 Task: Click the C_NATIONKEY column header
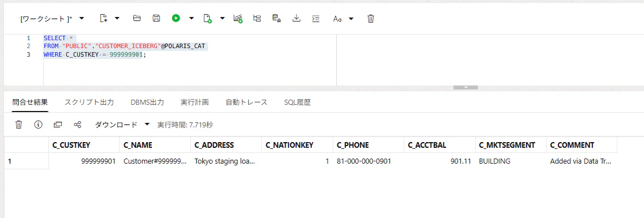click(x=297, y=145)
